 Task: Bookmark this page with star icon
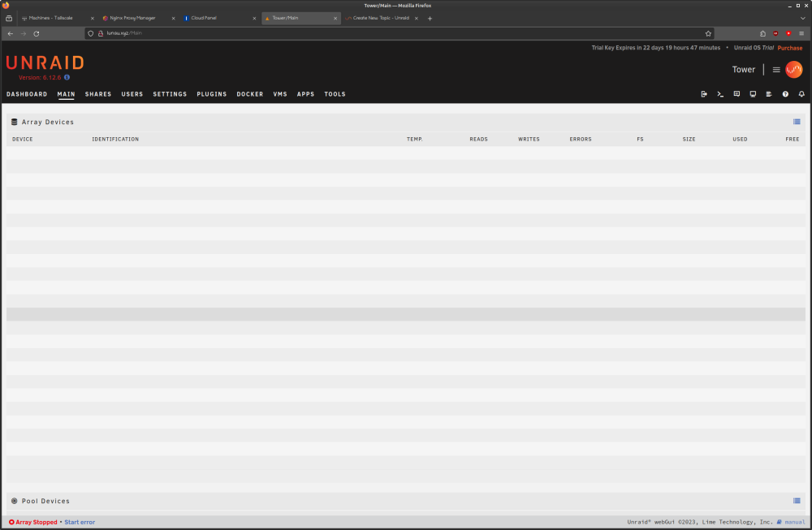(x=708, y=33)
